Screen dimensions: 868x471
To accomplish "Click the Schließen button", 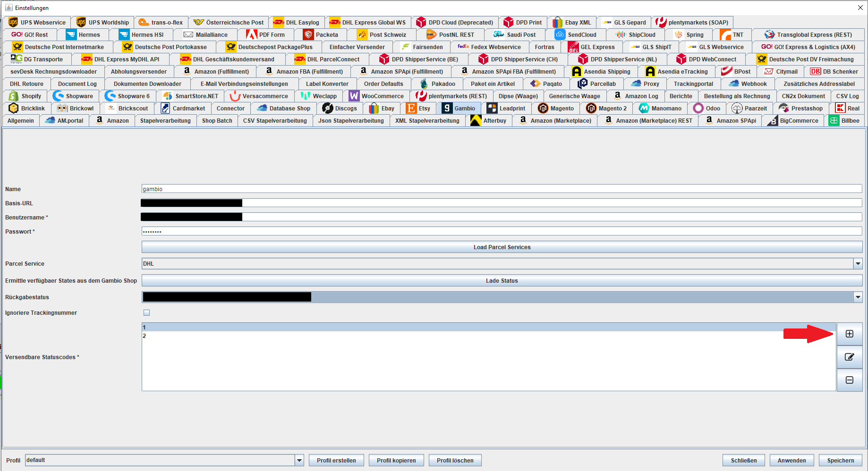I will (744, 460).
